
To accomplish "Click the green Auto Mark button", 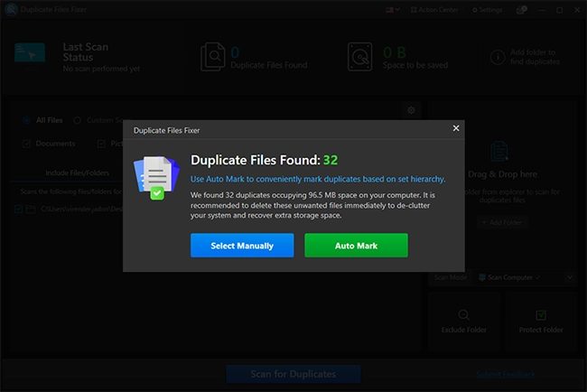I will coord(356,246).
